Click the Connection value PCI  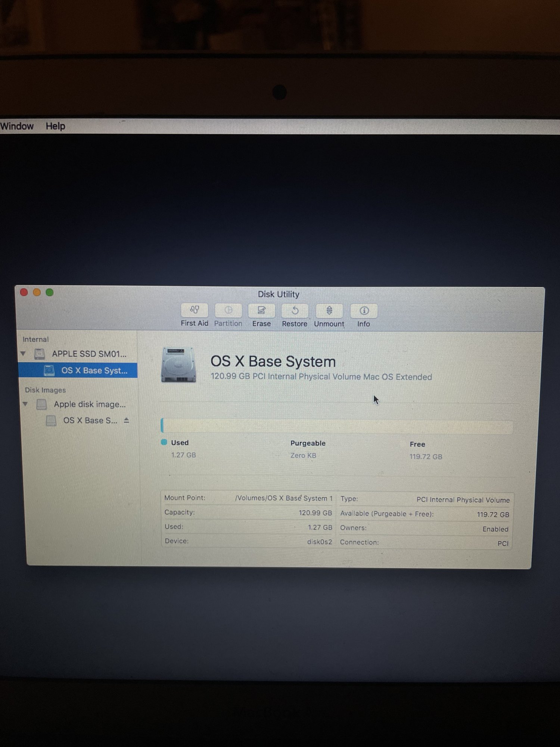pyautogui.click(x=503, y=543)
